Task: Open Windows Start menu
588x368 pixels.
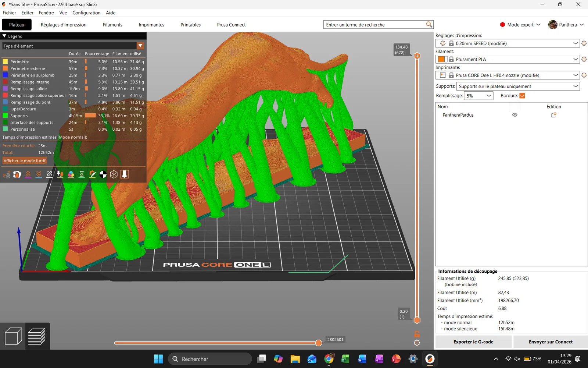Action: (x=158, y=359)
